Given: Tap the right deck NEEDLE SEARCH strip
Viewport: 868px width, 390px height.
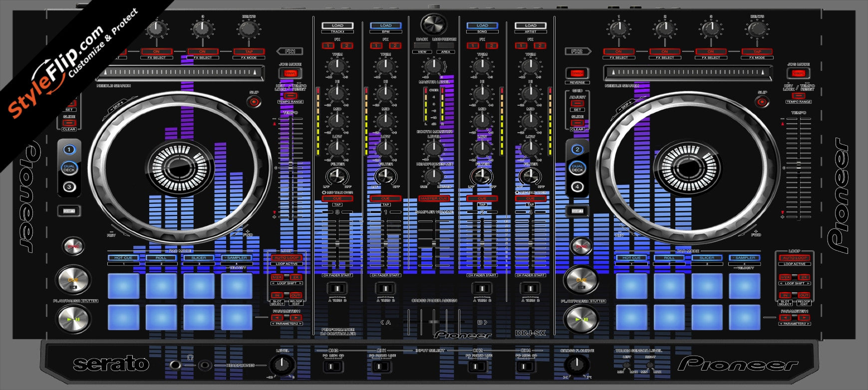Looking at the screenshot, I should (688, 74).
